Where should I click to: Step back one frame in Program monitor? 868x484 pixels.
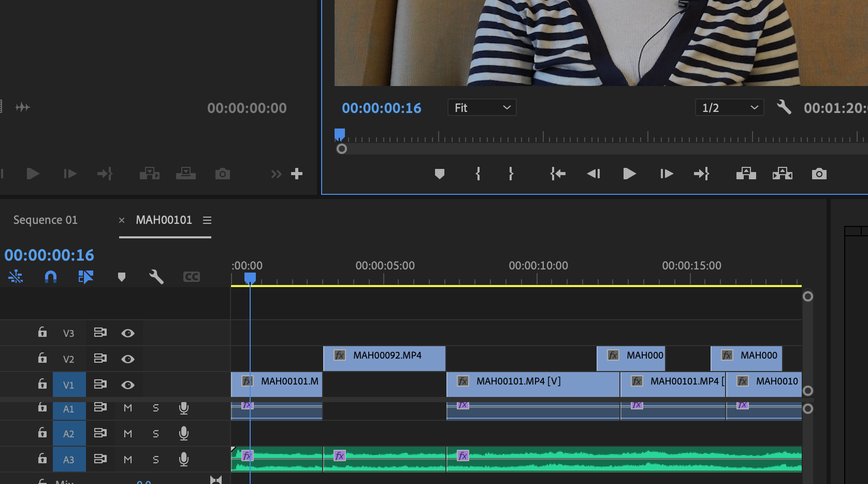click(x=594, y=174)
